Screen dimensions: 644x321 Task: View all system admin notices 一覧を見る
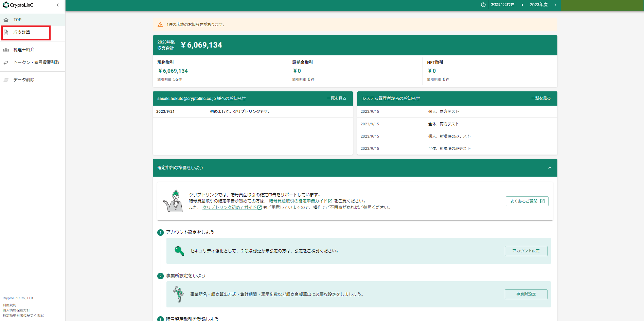pyautogui.click(x=541, y=99)
